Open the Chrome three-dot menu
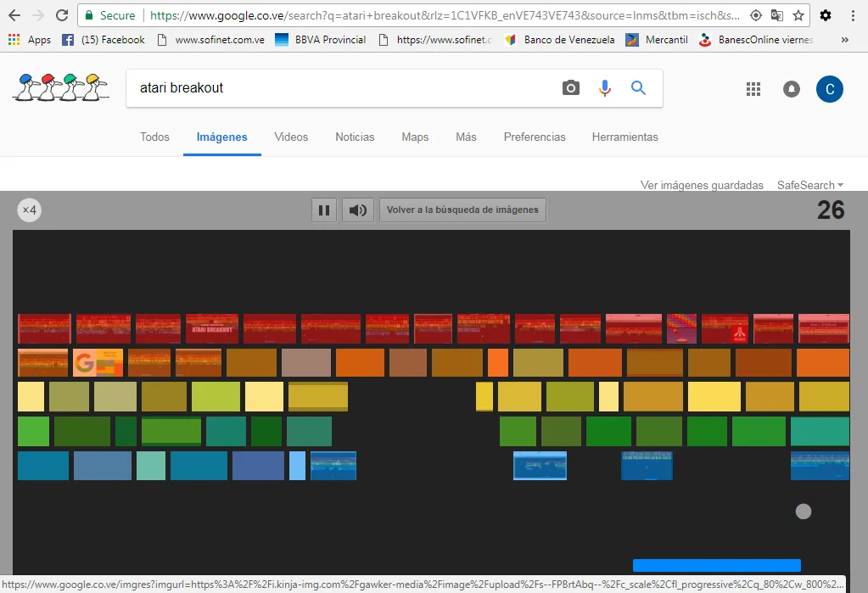 [x=853, y=15]
